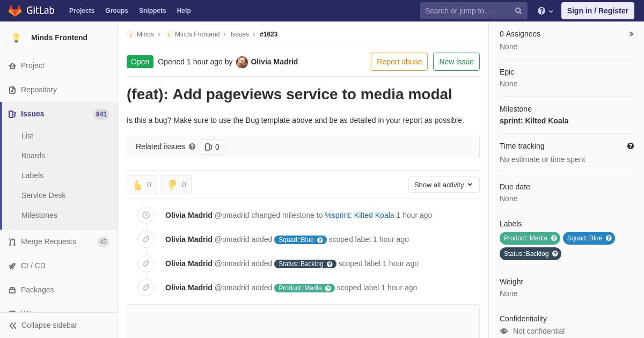The image size is (644, 338).
Task: Click the Related issues help icon
Action: pos(192,146)
